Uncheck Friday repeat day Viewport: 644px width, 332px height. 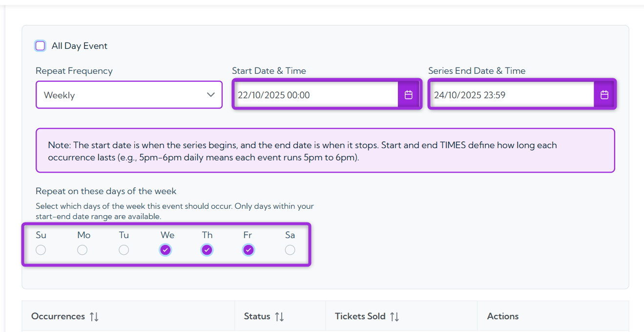click(249, 250)
